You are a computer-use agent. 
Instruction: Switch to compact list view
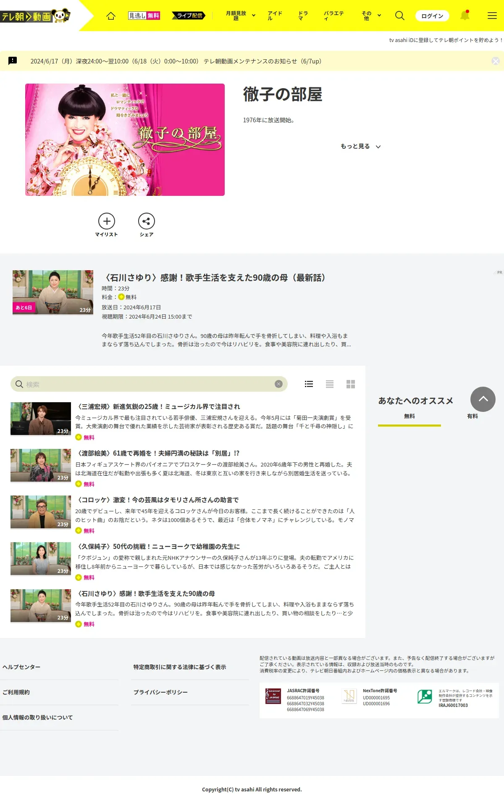pyautogui.click(x=330, y=384)
